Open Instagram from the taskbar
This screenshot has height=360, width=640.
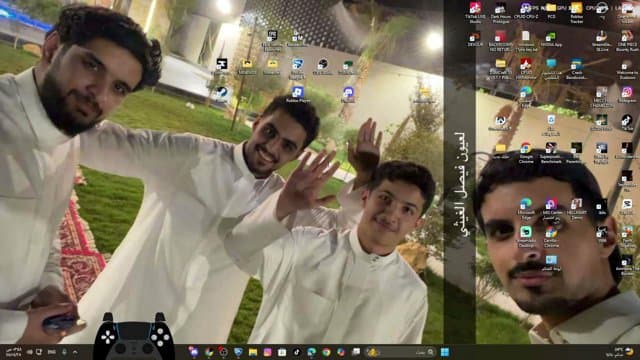click(267, 352)
